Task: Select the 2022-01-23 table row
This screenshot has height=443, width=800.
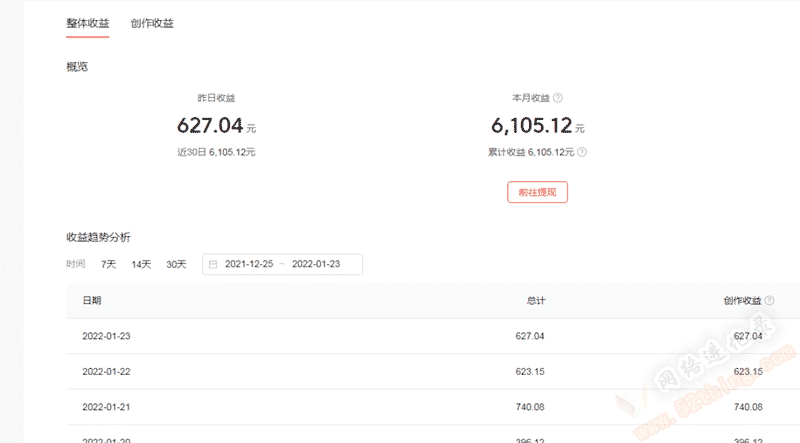Action: tap(433, 336)
